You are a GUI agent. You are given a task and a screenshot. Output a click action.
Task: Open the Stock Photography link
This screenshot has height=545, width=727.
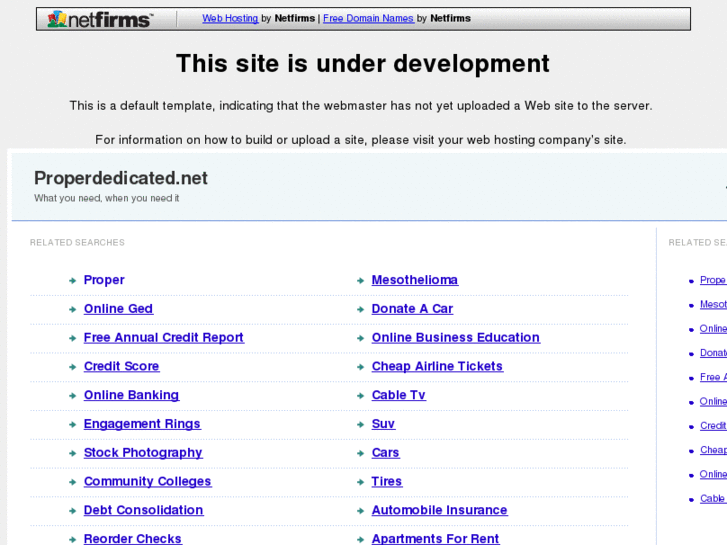point(143,453)
